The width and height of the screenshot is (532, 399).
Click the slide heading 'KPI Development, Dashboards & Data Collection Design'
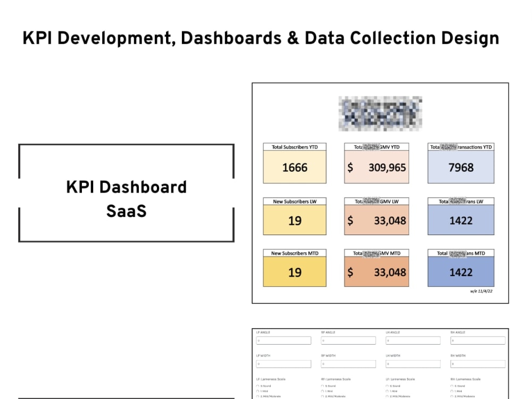[x=261, y=38]
